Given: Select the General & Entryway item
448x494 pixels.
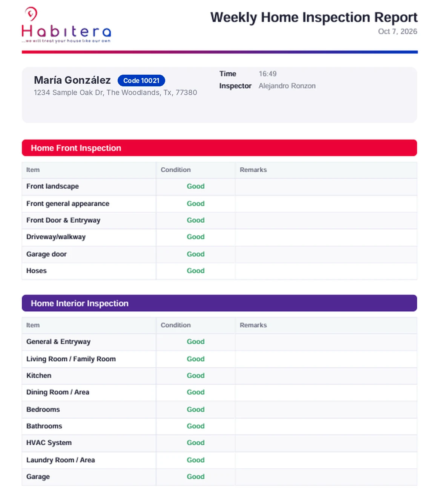Looking at the screenshot, I should pos(58,342).
